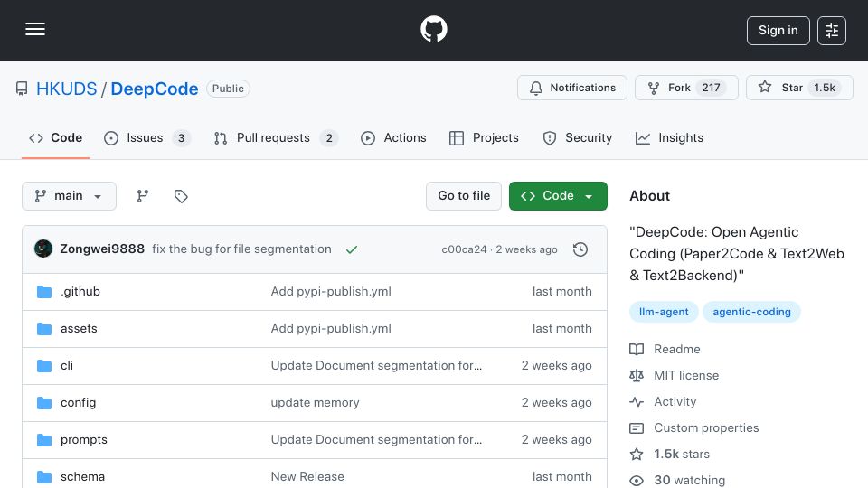Expand the green Code dropdown
Screen dimensions: 868x488
pos(558,196)
